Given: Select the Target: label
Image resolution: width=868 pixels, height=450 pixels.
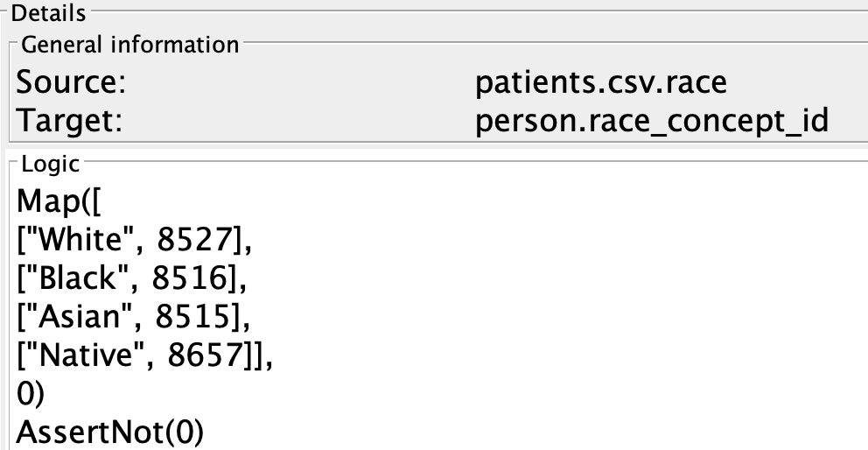Looking at the screenshot, I should pos(69,120).
